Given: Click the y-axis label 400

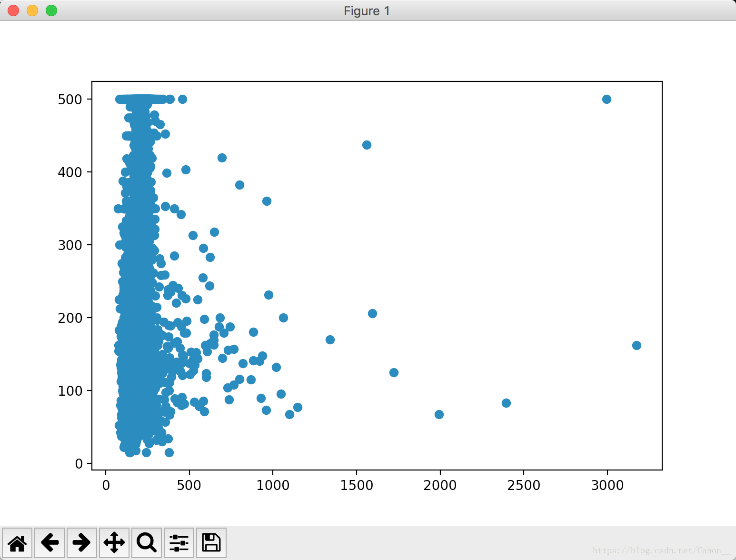Looking at the screenshot, I should pyautogui.click(x=70, y=172).
